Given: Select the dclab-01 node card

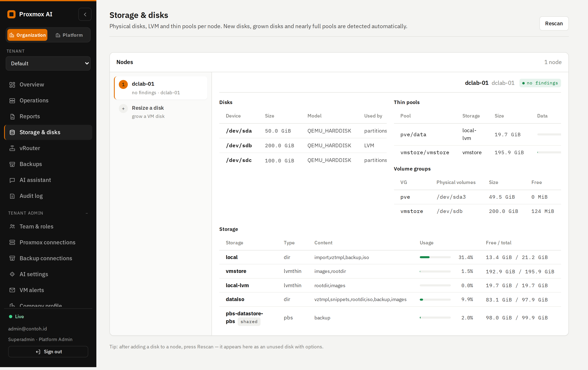Looking at the screenshot, I should (161, 88).
